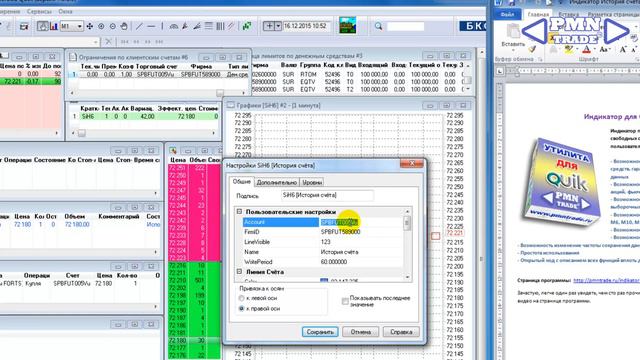Click the red marker box on chart price axis
The image size is (640, 360).
click(436, 236)
